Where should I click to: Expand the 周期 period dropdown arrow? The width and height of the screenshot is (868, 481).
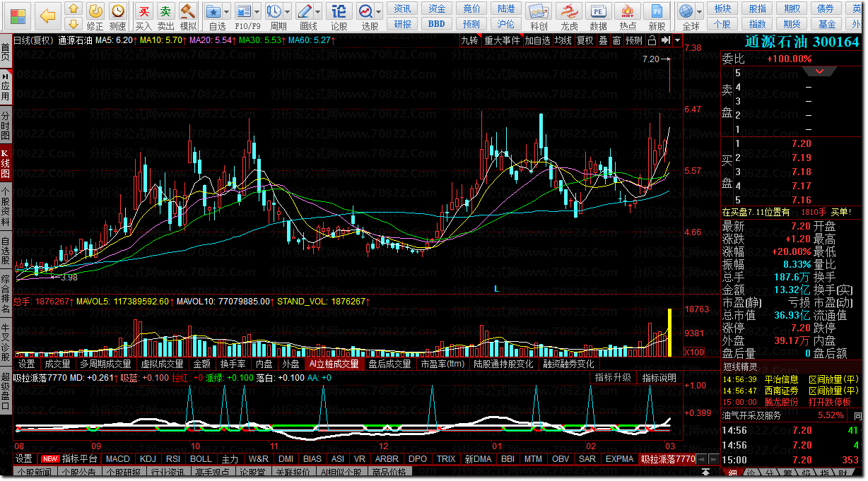pos(287,11)
